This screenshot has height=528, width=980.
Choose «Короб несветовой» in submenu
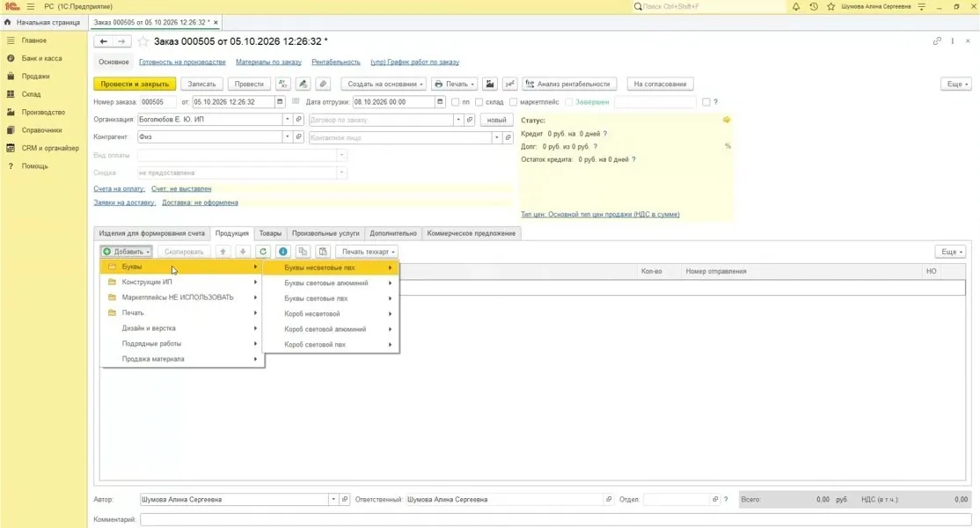tap(332, 313)
